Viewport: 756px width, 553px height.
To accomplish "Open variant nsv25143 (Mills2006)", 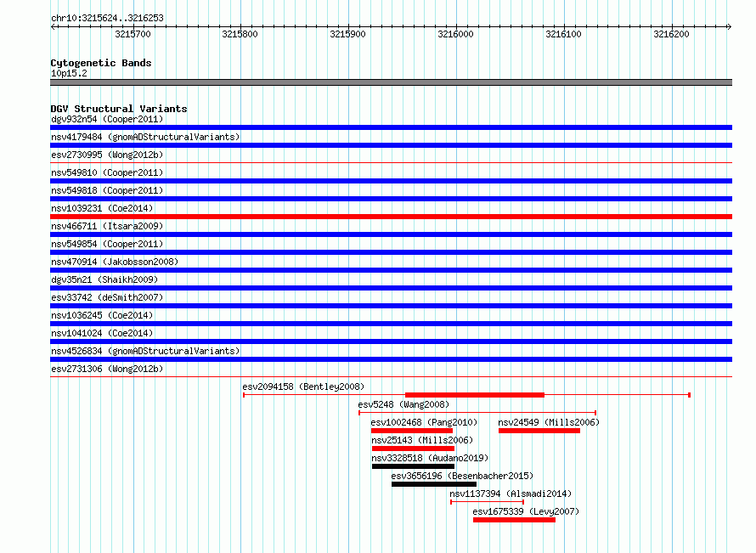I will pos(422,440).
